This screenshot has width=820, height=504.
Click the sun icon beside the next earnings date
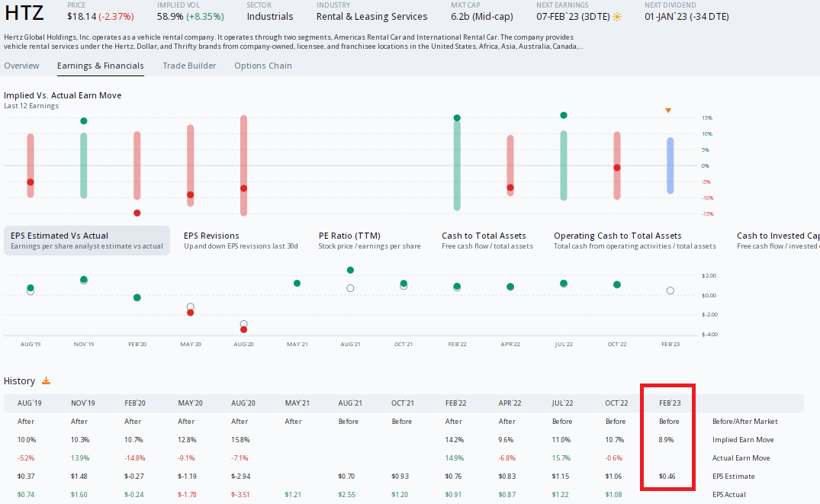point(616,15)
